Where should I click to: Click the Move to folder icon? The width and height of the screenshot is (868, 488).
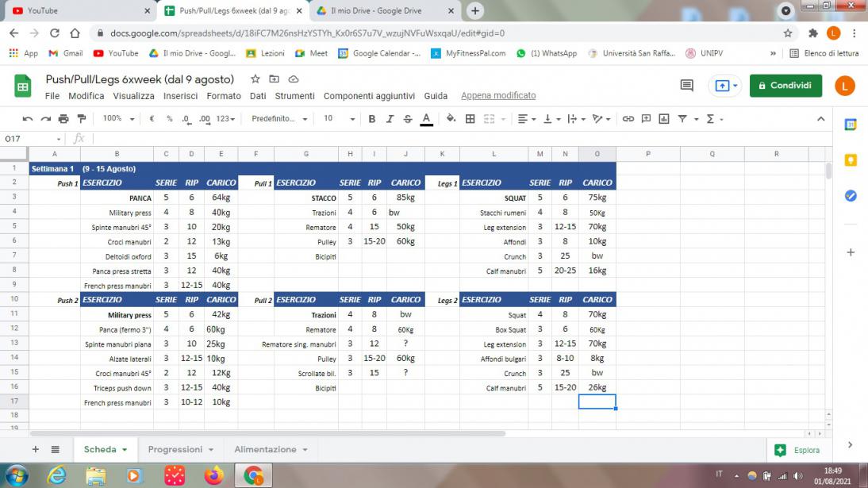(x=274, y=79)
